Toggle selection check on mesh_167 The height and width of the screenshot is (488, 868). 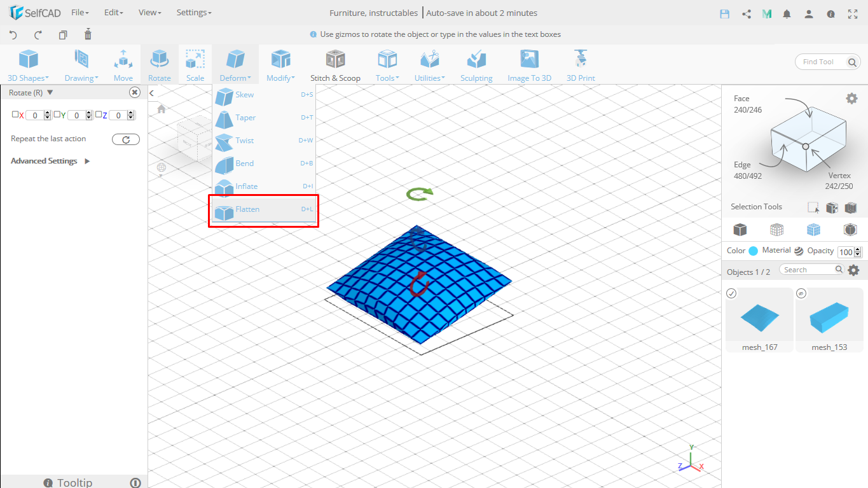(731, 293)
